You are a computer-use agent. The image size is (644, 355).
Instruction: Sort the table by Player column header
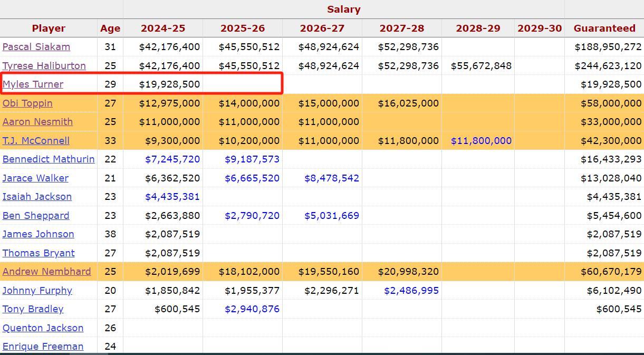tap(49, 28)
